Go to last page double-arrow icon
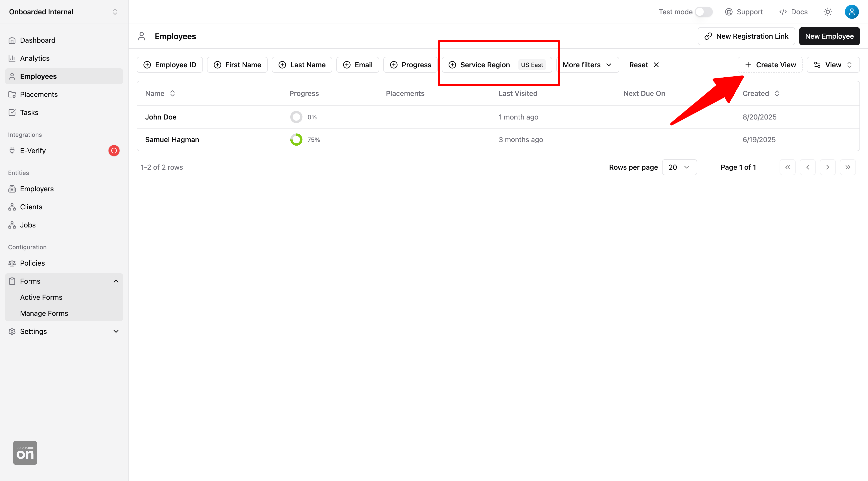Image resolution: width=868 pixels, height=481 pixels. click(x=848, y=167)
